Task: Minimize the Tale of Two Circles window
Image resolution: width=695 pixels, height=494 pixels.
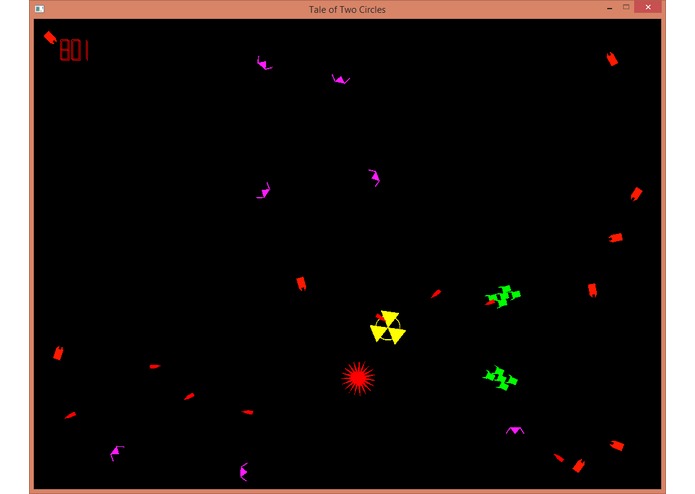Action: 609,8
